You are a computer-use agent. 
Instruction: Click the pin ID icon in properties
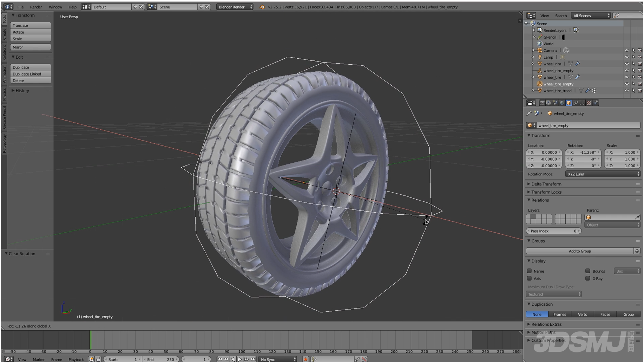[529, 113]
